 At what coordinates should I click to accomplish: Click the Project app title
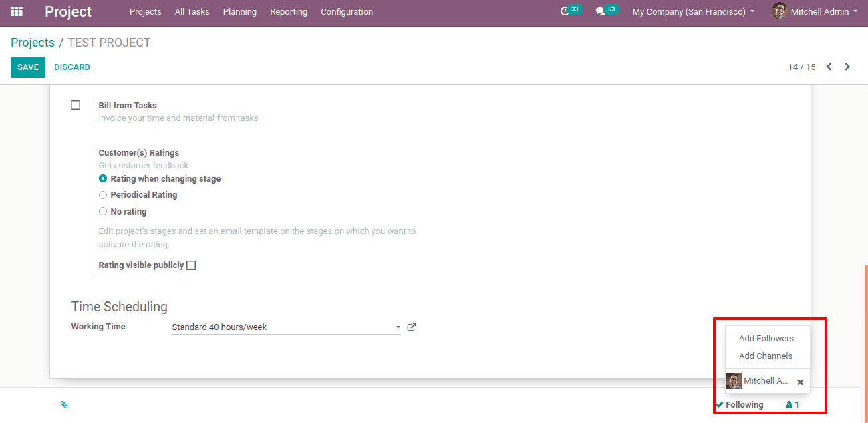pyautogui.click(x=68, y=11)
